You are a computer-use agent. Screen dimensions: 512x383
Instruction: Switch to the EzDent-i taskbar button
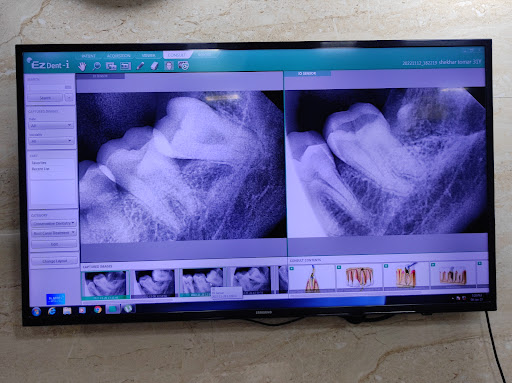coord(113,309)
